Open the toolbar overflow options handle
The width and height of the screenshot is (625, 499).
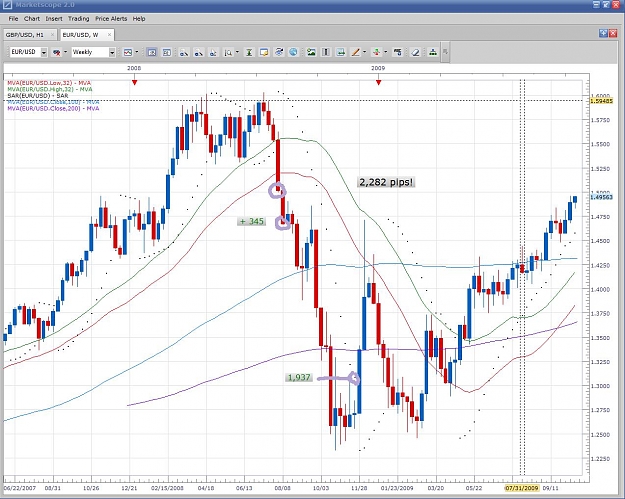446,52
